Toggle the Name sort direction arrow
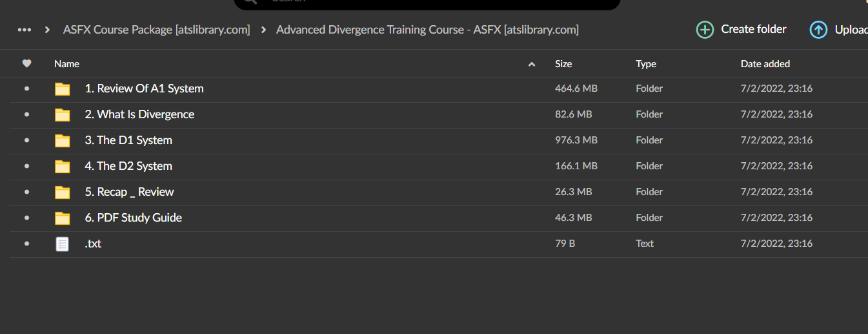Viewport: 868px width, 334px height. (x=532, y=64)
